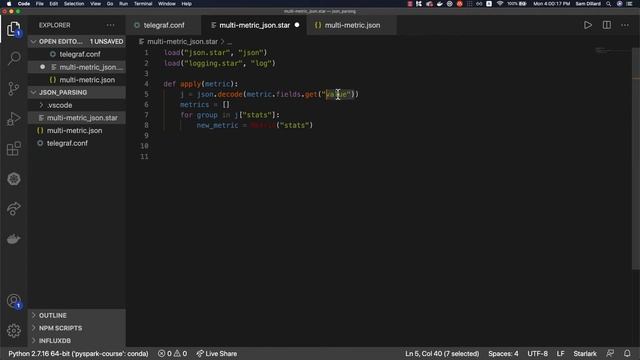
Task: Open the Live Share activity bar icon
Action: pyautogui.click(x=13, y=209)
